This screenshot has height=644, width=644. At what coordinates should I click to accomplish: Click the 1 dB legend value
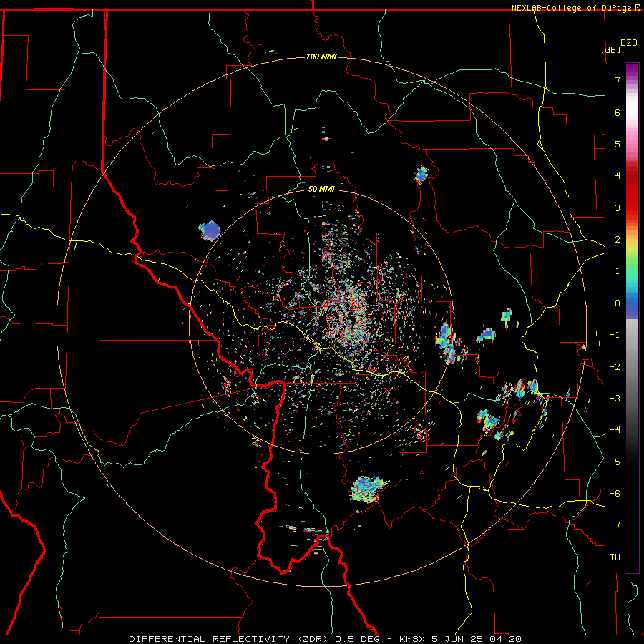[x=618, y=271]
